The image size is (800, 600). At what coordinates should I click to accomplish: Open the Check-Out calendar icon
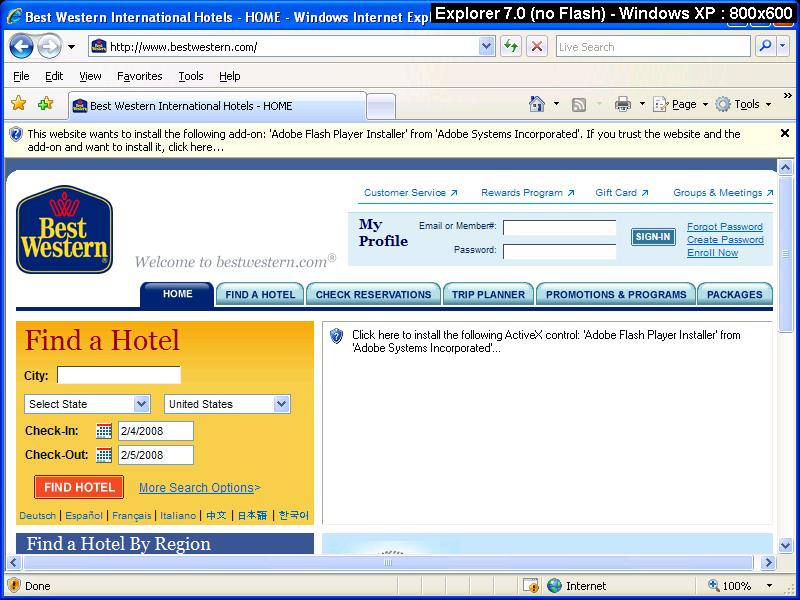(x=104, y=455)
